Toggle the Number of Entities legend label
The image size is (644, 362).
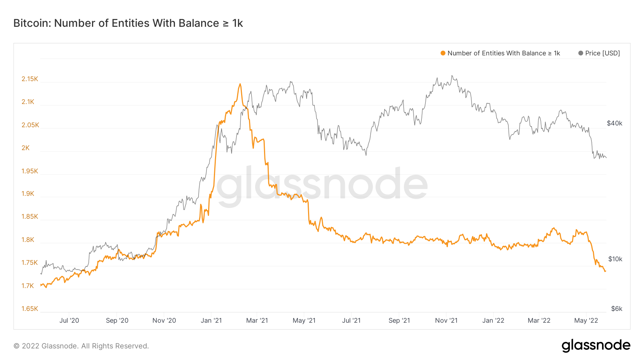tap(504, 53)
